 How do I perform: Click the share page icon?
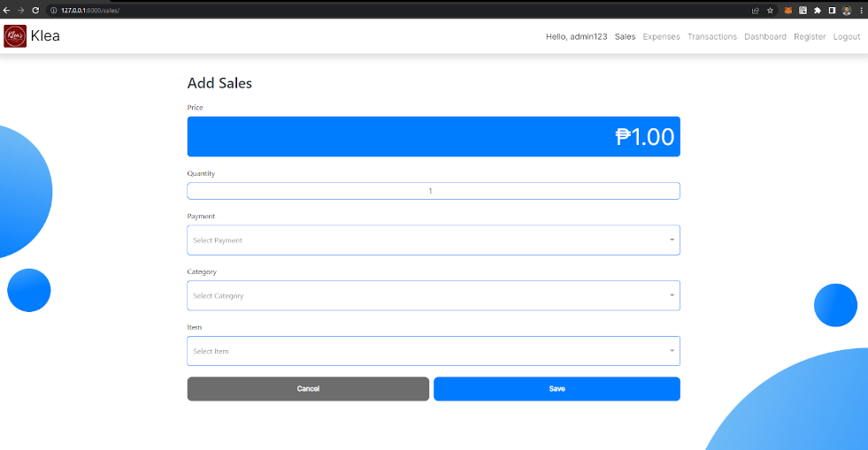[x=755, y=11]
